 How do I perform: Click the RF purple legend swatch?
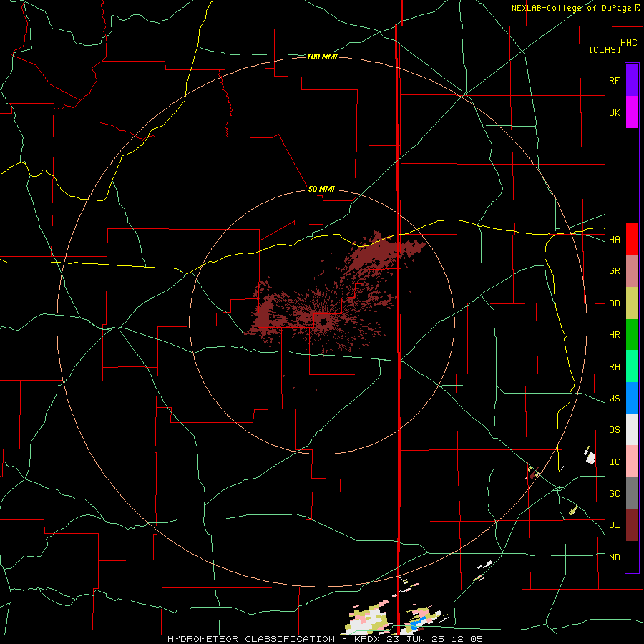click(632, 80)
